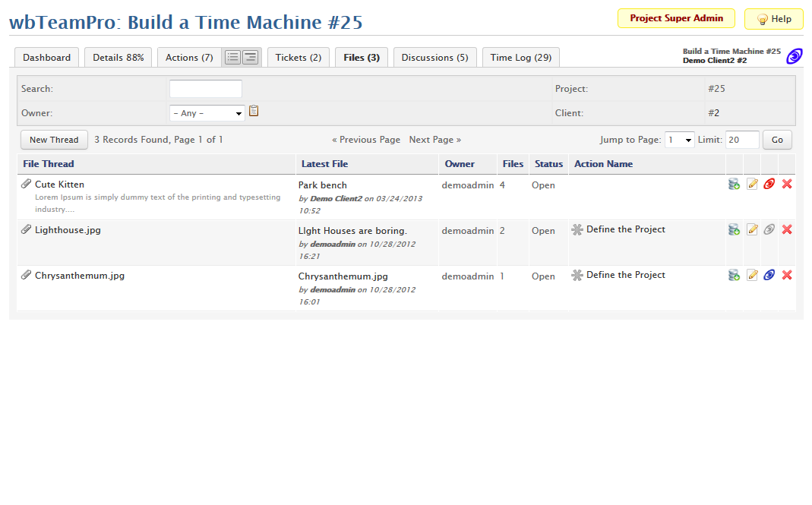
Task: Click the blue swirl project icon at top right
Action: (x=794, y=56)
